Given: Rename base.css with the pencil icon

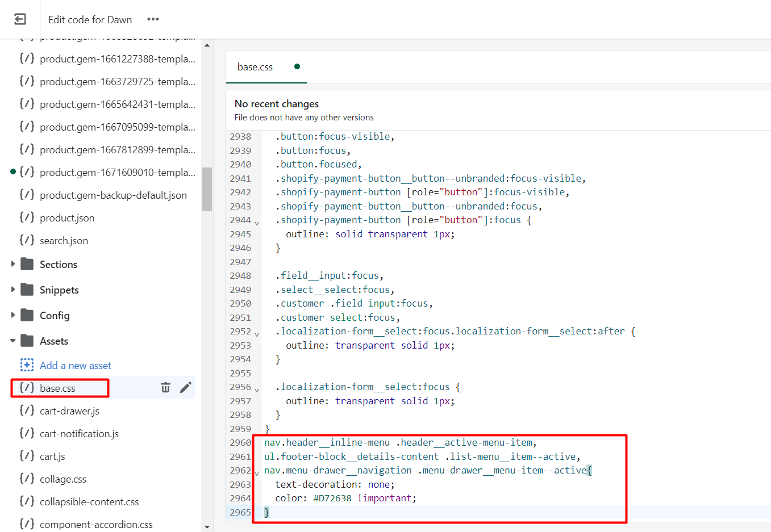Looking at the screenshot, I should [x=186, y=388].
